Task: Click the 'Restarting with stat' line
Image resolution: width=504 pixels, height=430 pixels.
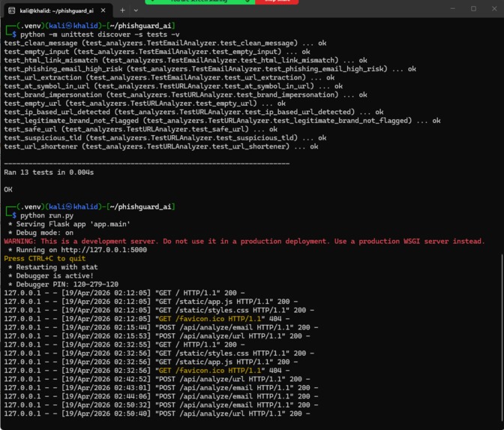Action: pyautogui.click(x=53, y=267)
